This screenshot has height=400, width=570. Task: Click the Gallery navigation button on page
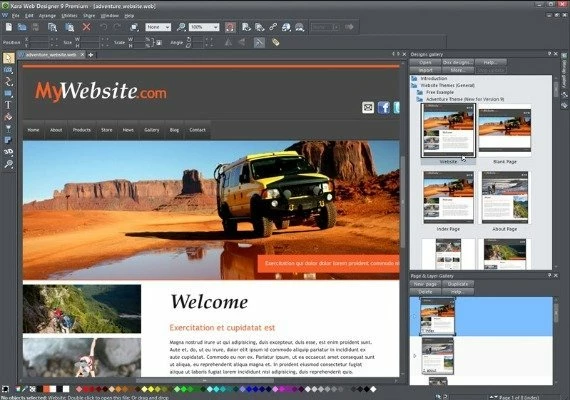[x=152, y=130]
